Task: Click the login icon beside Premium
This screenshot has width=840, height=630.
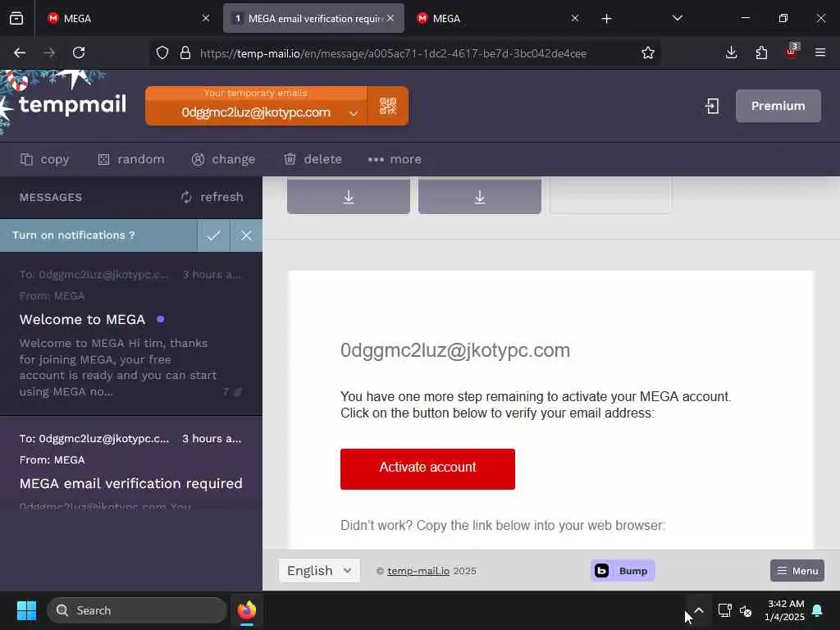Action: [712, 106]
